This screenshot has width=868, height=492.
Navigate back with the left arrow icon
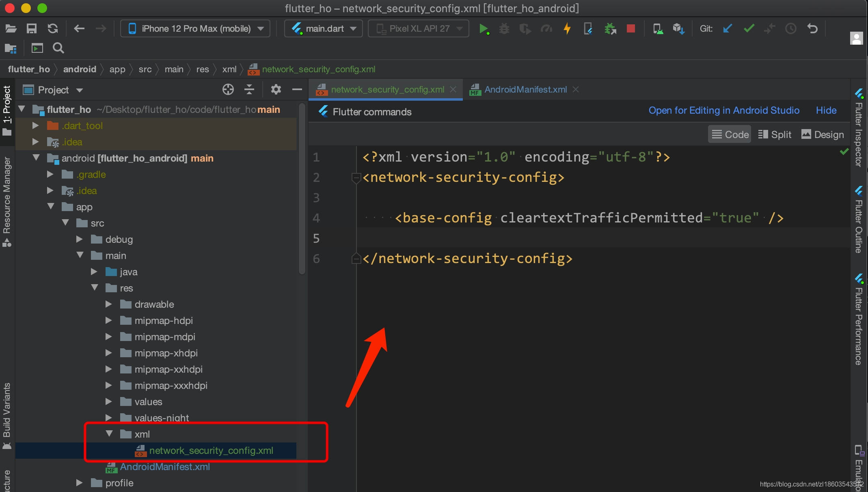(x=79, y=28)
